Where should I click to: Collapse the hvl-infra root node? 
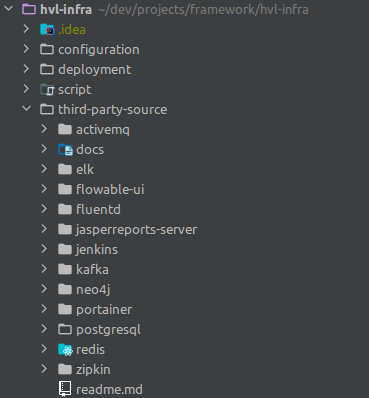(x=8, y=9)
